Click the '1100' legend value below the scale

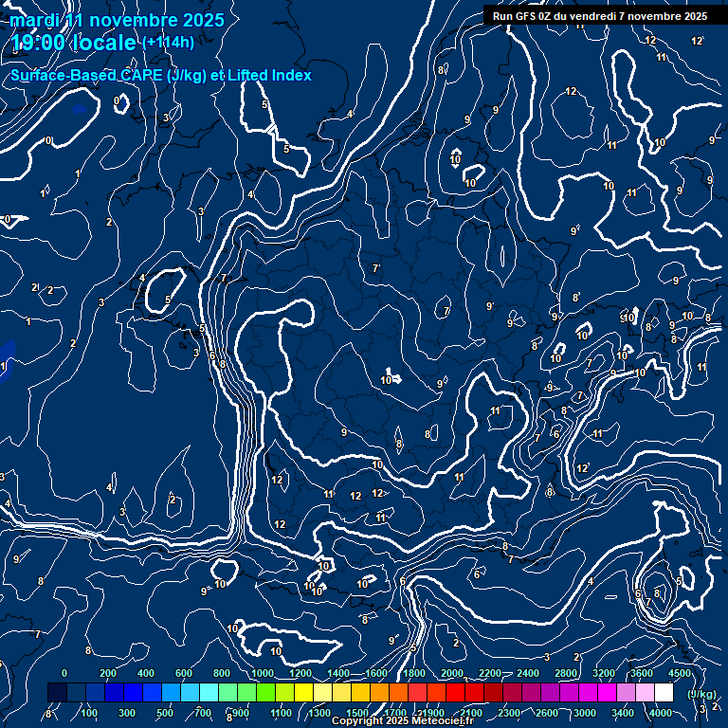pyautogui.click(x=281, y=713)
